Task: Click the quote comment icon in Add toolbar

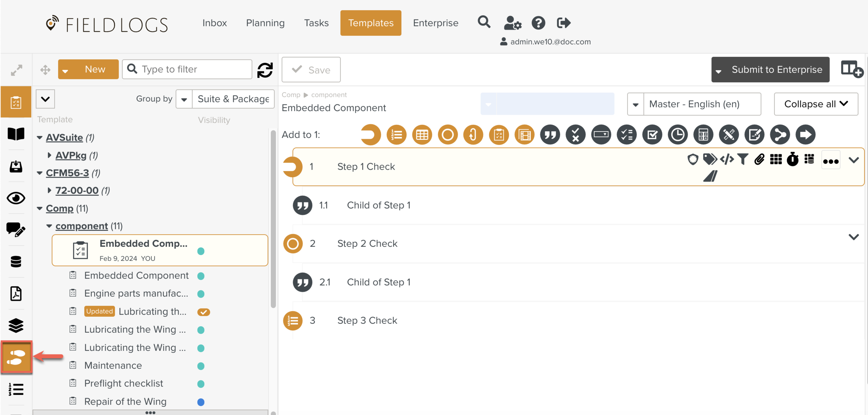Action: pos(550,135)
